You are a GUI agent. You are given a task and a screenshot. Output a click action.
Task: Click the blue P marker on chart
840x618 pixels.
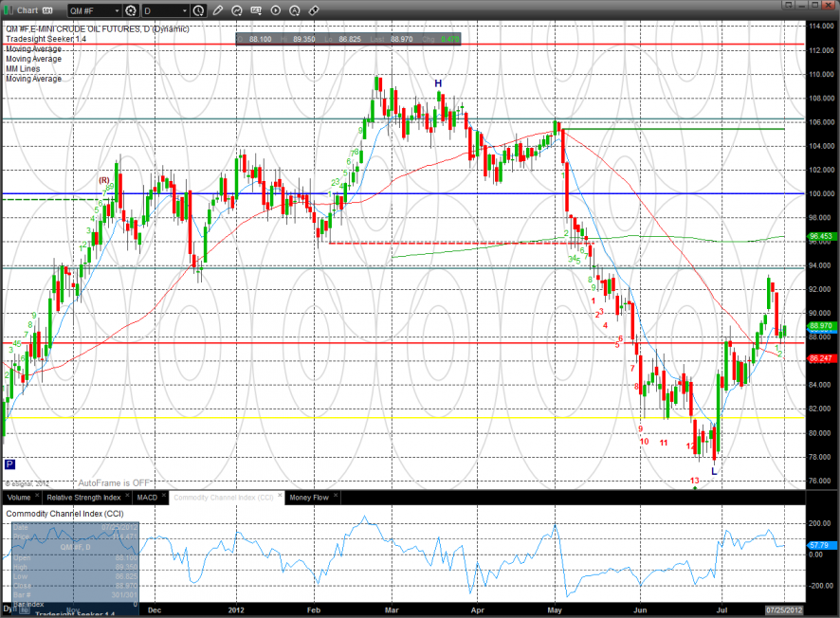click(x=9, y=464)
